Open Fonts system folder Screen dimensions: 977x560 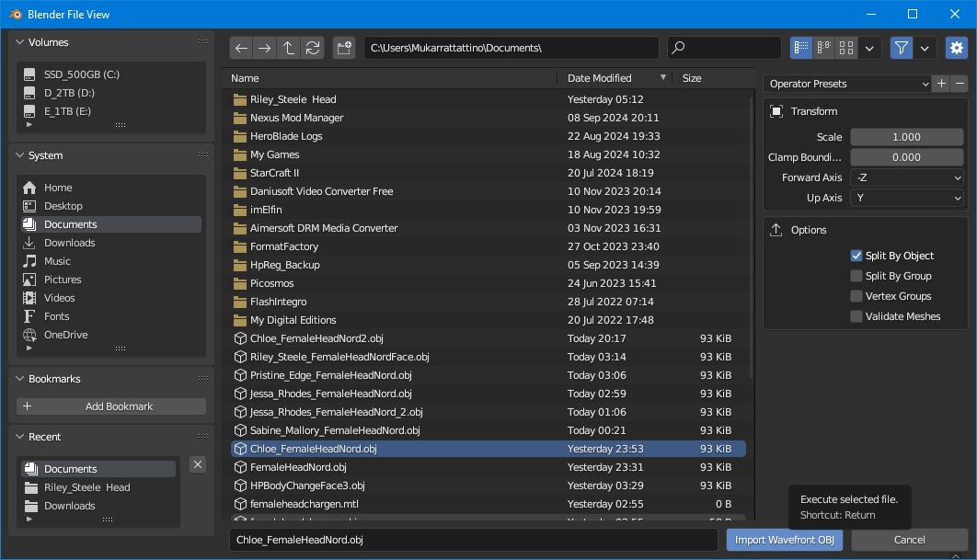111,316
